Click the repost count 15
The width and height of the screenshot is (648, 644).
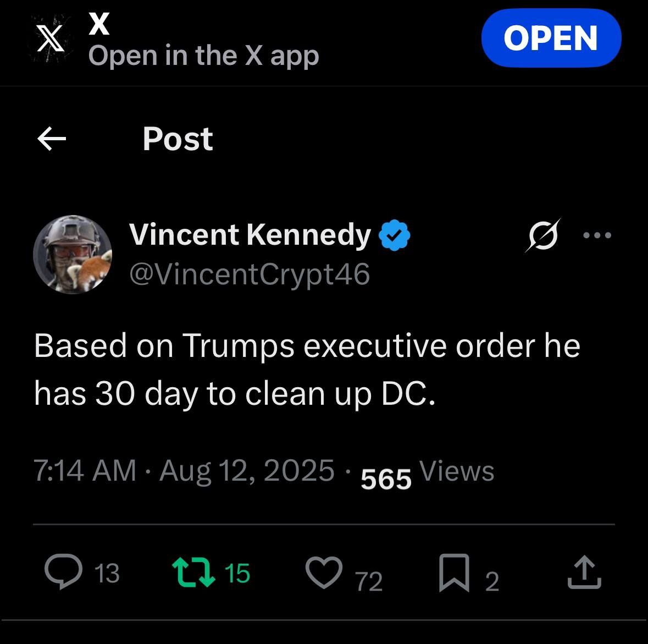(x=237, y=573)
